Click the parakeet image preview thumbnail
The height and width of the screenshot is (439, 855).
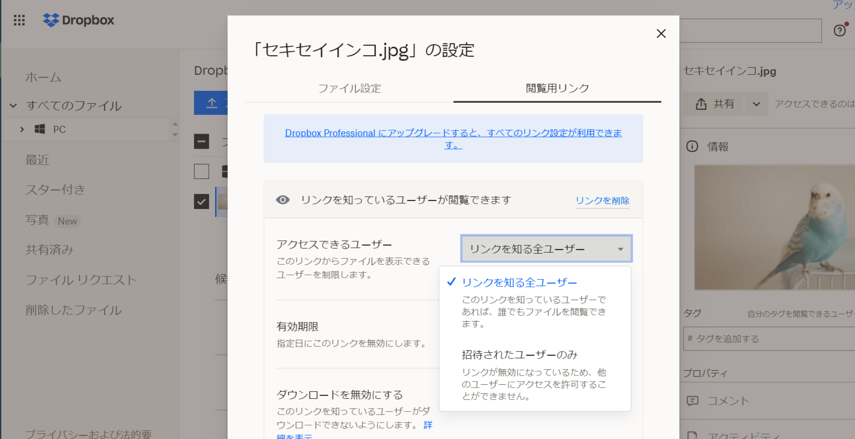tap(774, 227)
